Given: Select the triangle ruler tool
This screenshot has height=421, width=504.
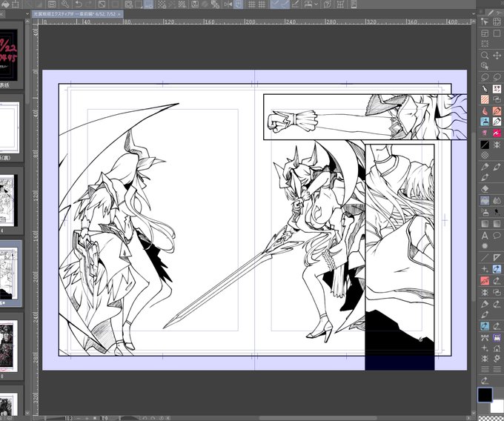Looking at the screenshot, I should [x=497, y=257].
